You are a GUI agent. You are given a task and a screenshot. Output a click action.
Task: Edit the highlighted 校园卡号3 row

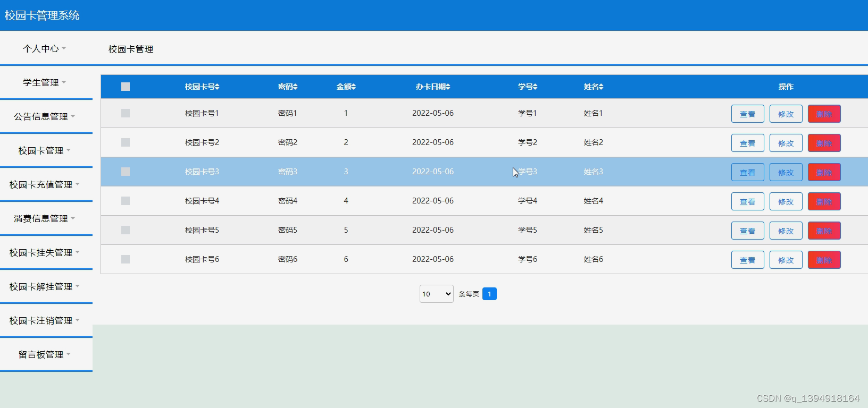coord(786,172)
